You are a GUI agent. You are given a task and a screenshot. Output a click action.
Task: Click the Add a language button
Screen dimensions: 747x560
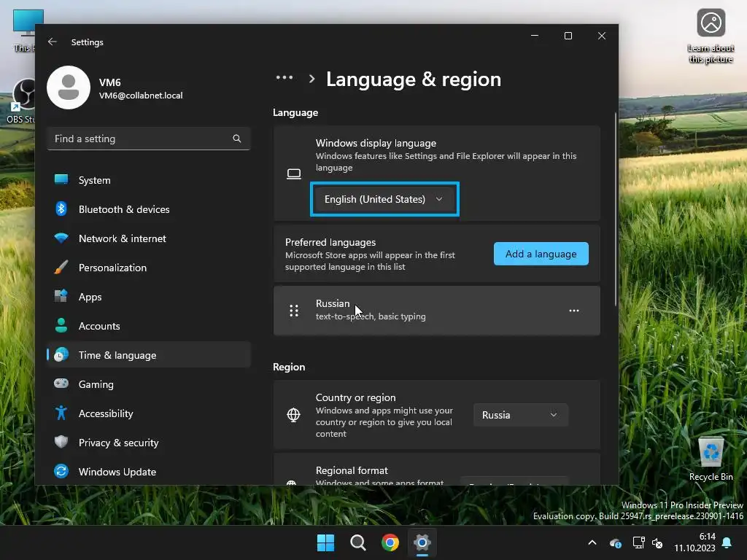click(x=541, y=254)
